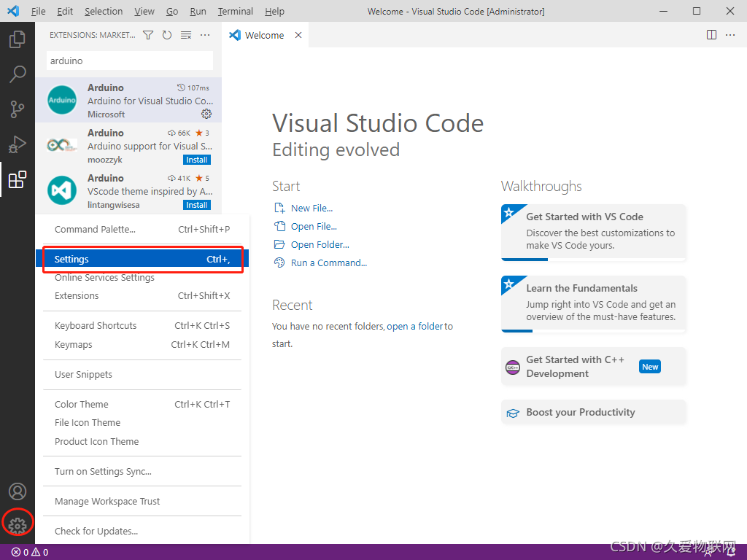Open the Terminal menu

click(236, 12)
